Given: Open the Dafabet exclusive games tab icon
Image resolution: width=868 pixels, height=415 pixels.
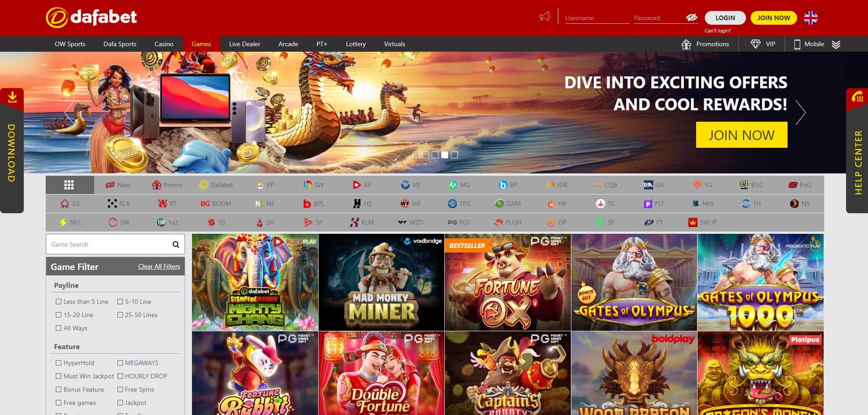Looking at the screenshot, I should (x=203, y=185).
